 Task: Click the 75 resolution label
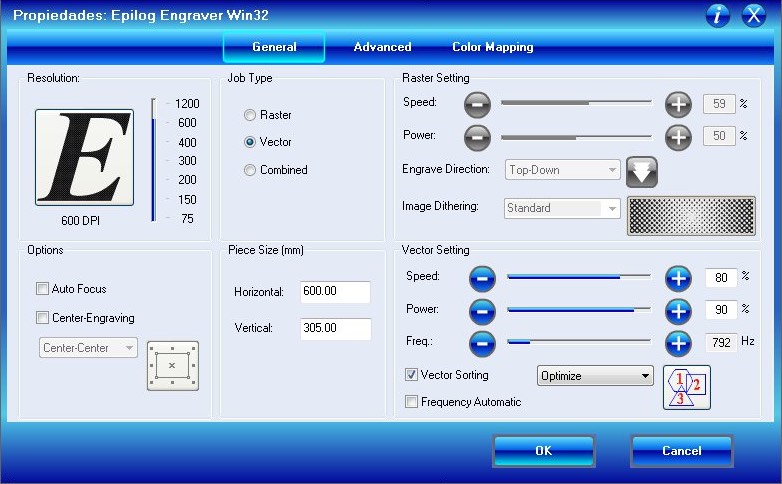tap(187, 219)
